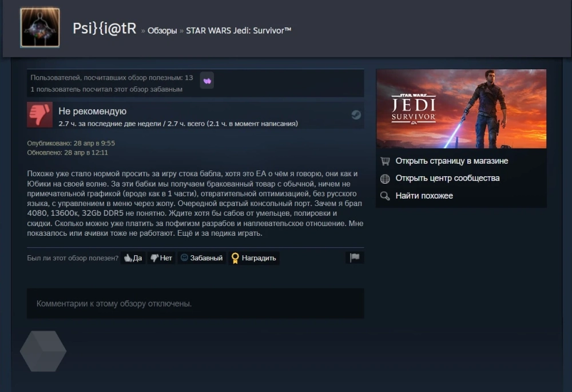The image size is (572, 392).
Task: Select Открыть центр сообщества link
Action: tap(448, 178)
